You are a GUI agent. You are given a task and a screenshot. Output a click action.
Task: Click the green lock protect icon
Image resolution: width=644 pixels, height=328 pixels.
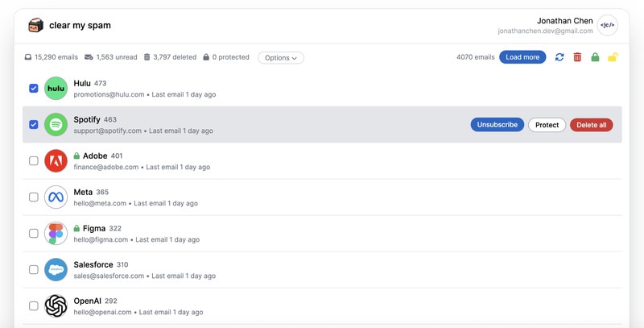595,57
